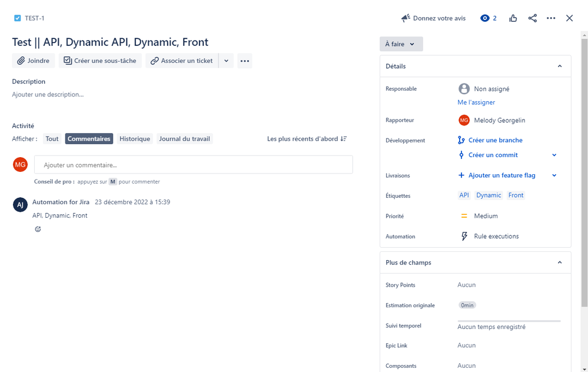This screenshot has height=372, width=588.
Task: Click the thumbs-up vote icon
Action: (513, 18)
